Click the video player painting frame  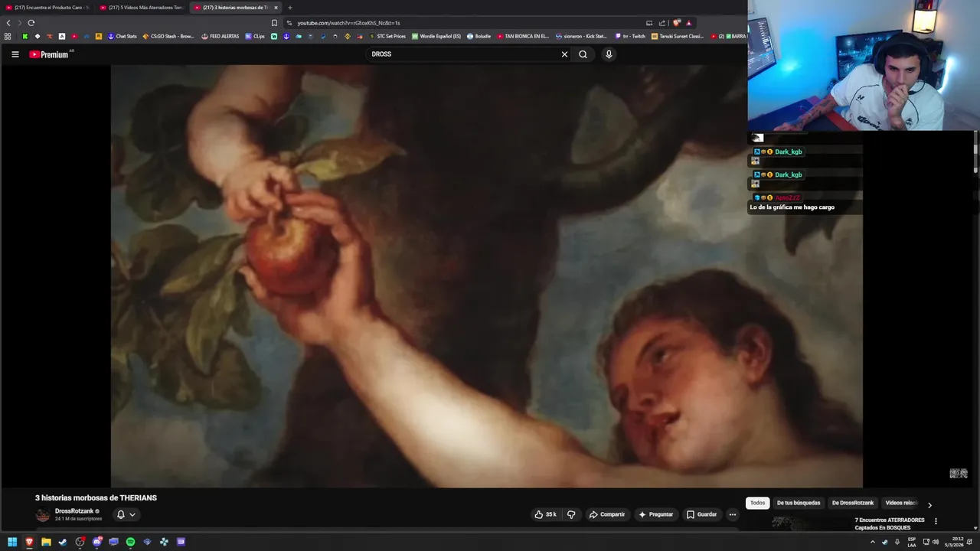[x=487, y=276]
